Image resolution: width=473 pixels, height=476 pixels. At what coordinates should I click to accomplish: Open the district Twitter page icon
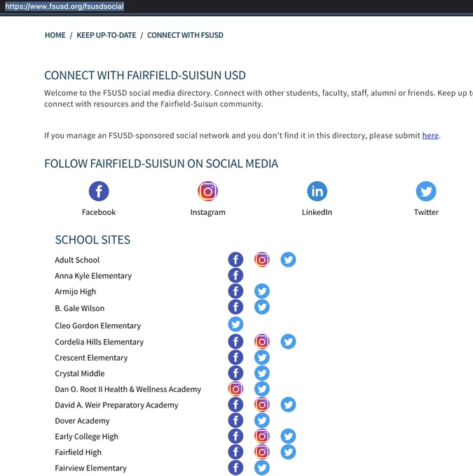tap(426, 191)
